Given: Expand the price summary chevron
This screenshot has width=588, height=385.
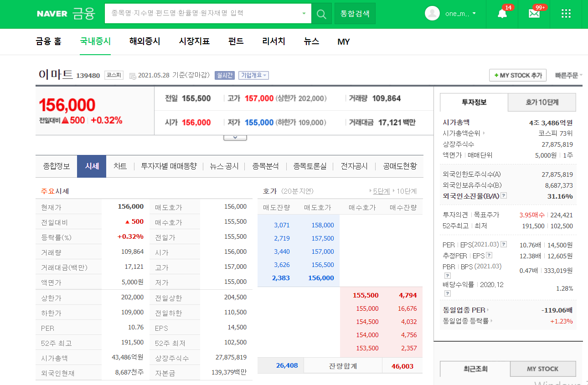Looking at the screenshot, I should click(x=235, y=137).
